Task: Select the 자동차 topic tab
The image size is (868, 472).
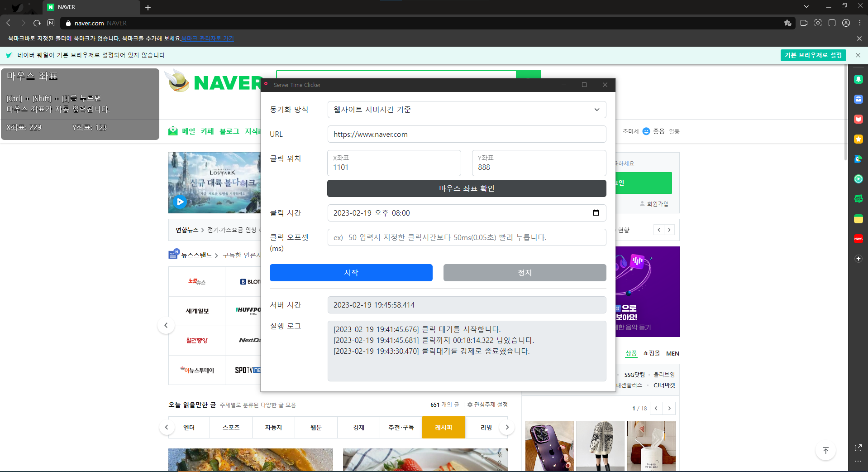Action: click(x=274, y=428)
